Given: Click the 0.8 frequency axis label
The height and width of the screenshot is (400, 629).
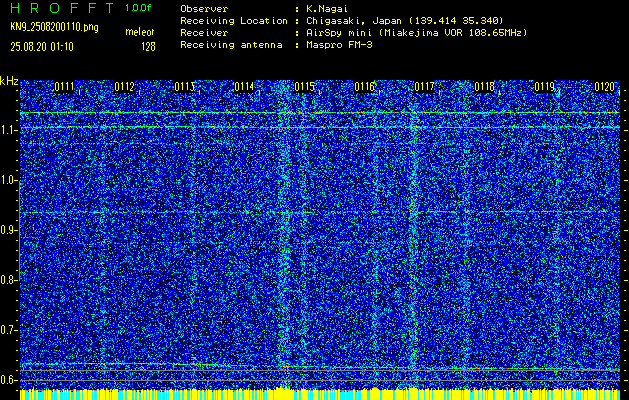Looking at the screenshot, I should tap(7, 280).
